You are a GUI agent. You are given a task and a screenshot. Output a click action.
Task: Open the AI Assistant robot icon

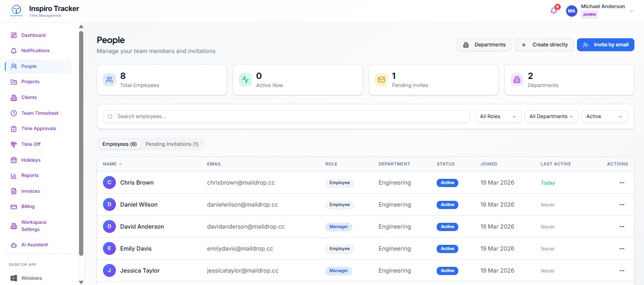tap(14, 245)
